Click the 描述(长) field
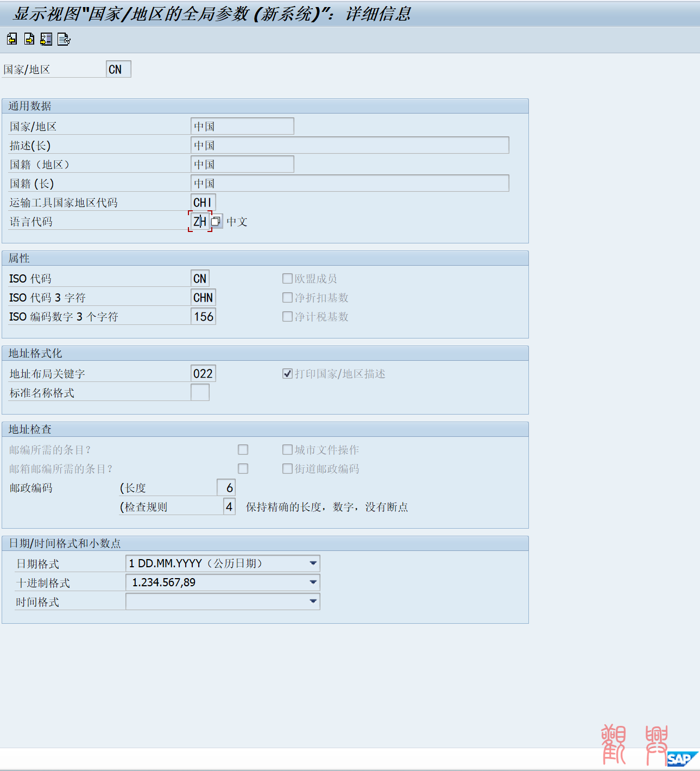The width and height of the screenshot is (700, 771). pos(350,145)
